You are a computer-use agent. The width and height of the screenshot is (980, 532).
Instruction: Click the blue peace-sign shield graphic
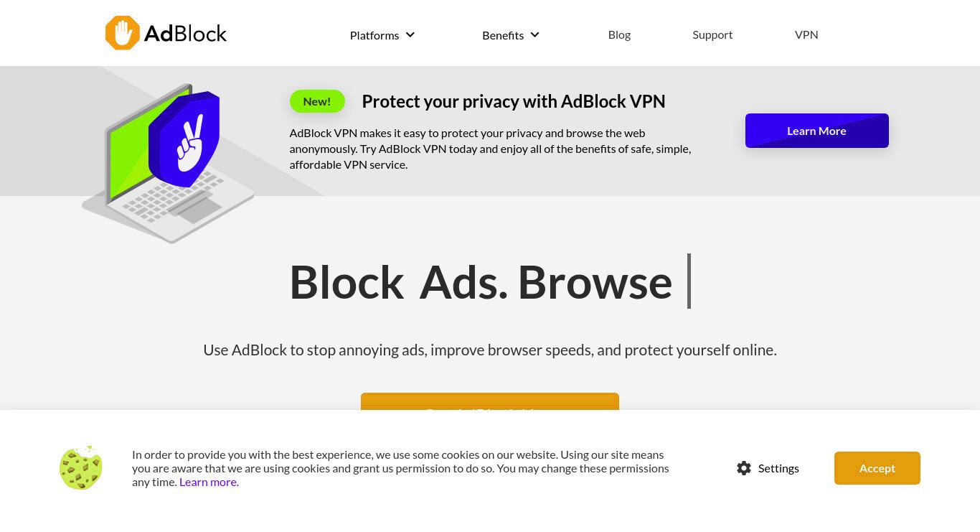click(x=184, y=139)
